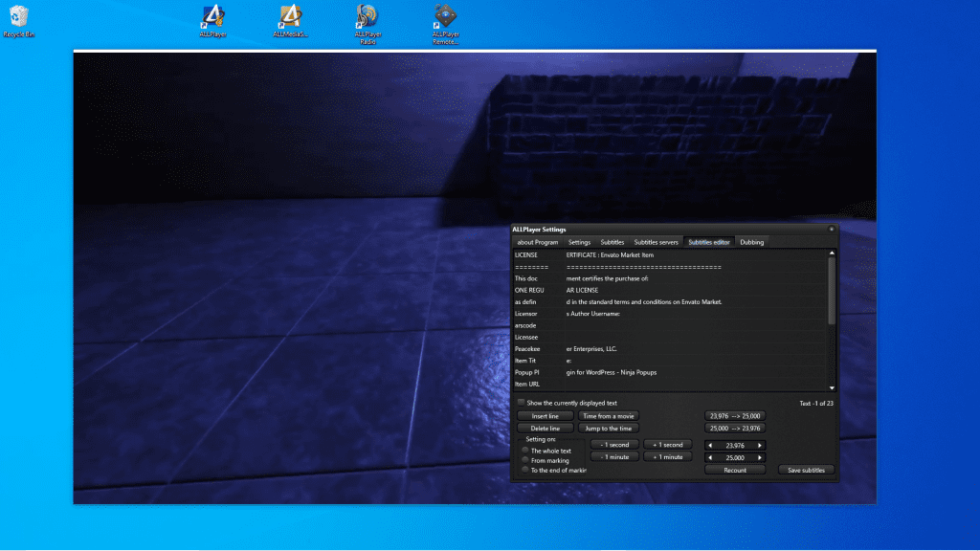Click the subtitle list scrollbar thumb
Screen dimensions: 980x551
tap(832, 291)
